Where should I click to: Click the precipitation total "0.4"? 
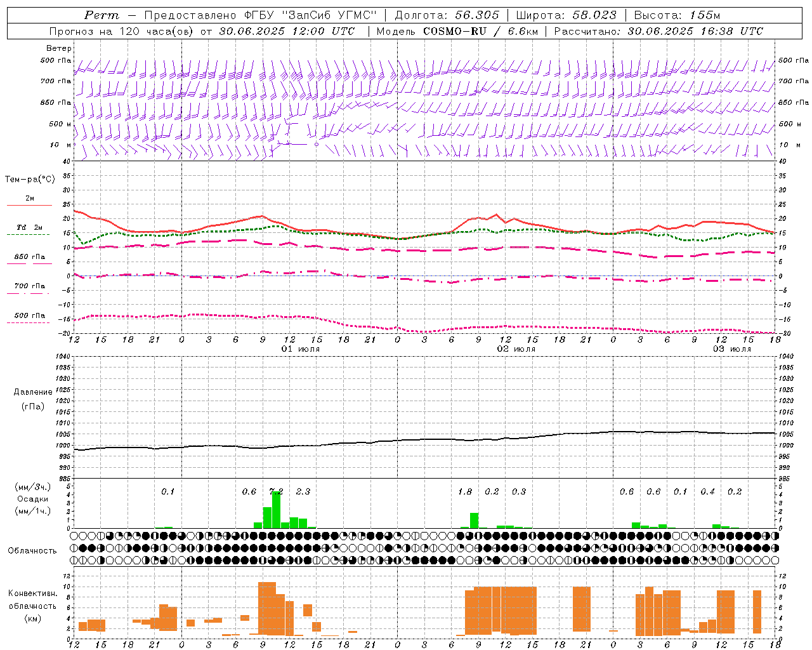coord(708,491)
